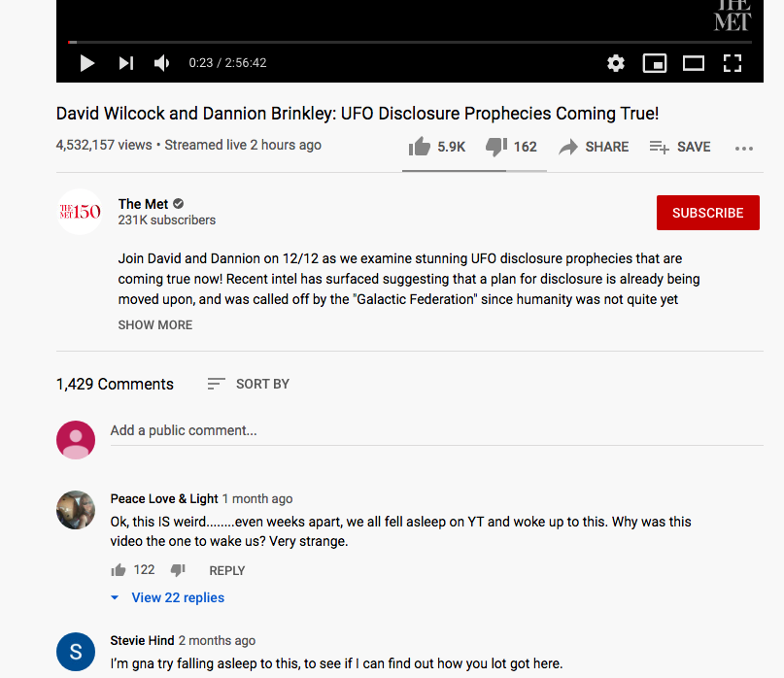Open more actions three-dot menu
This screenshot has height=678, width=784.
click(744, 148)
